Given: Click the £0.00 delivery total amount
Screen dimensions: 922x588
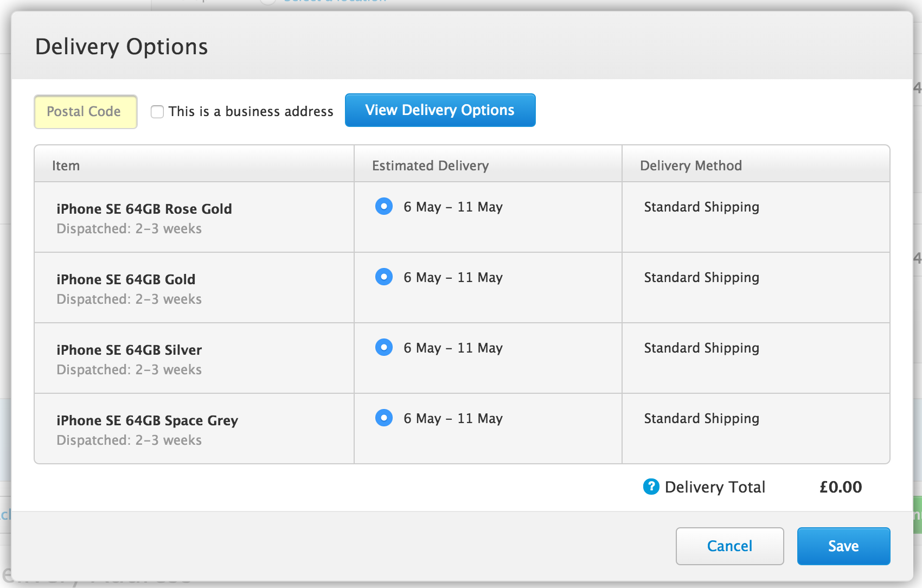Looking at the screenshot, I should click(840, 487).
